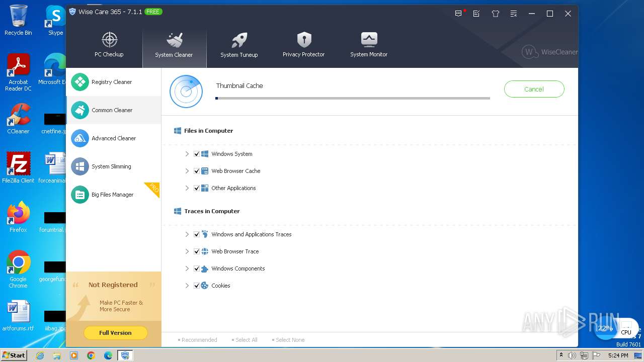Open the Google Chrome desktop shortcut
The height and width of the screenshot is (362, 644).
[x=18, y=269]
